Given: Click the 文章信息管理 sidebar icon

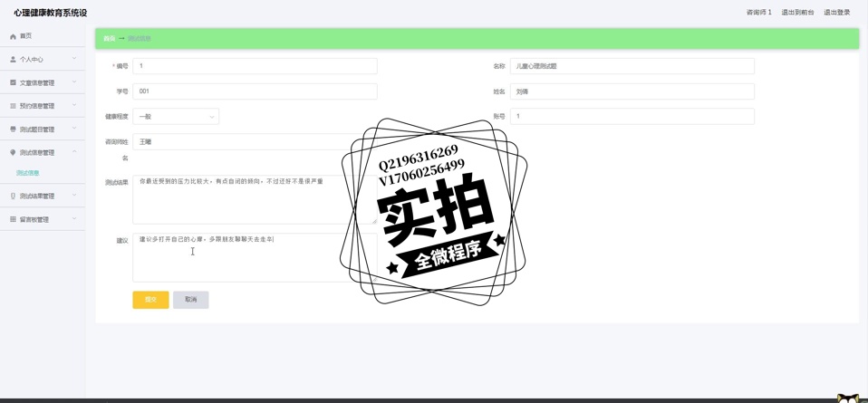Looking at the screenshot, I should tap(13, 83).
